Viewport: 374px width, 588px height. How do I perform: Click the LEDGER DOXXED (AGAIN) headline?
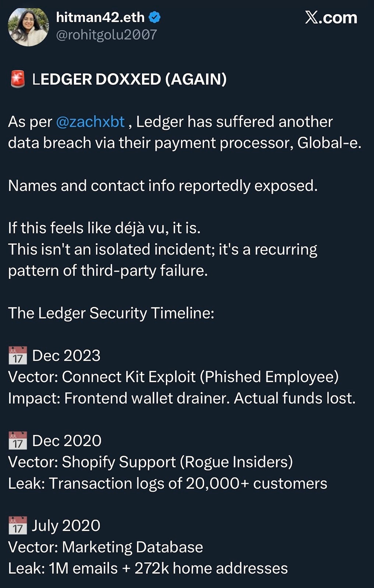tap(130, 79)
